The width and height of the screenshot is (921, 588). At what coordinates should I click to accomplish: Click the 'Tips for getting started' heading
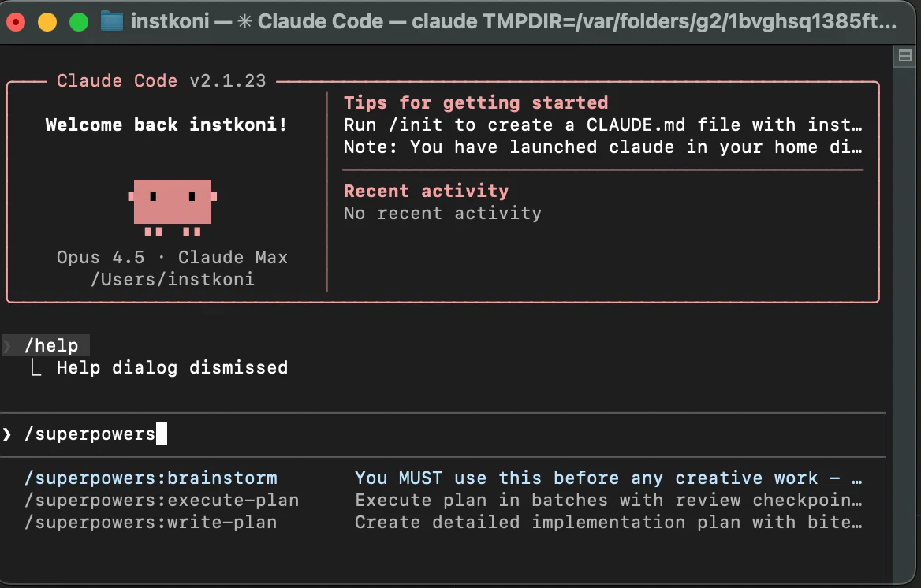coord(475,102)
